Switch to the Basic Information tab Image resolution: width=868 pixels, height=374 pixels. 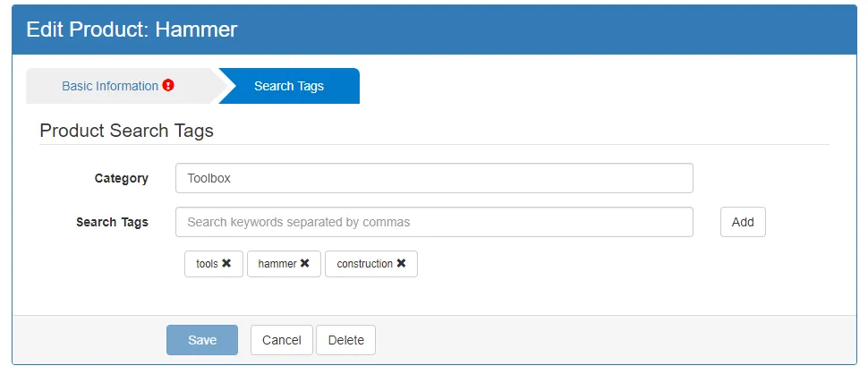[x=109, y=86]
